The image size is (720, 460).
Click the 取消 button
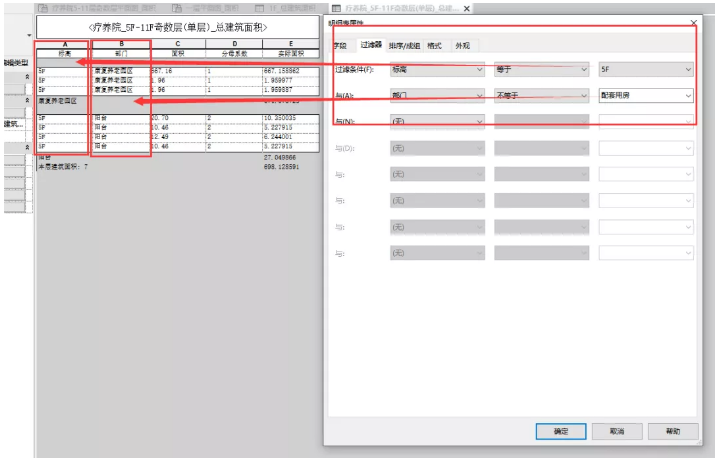(x=617, y=431)
